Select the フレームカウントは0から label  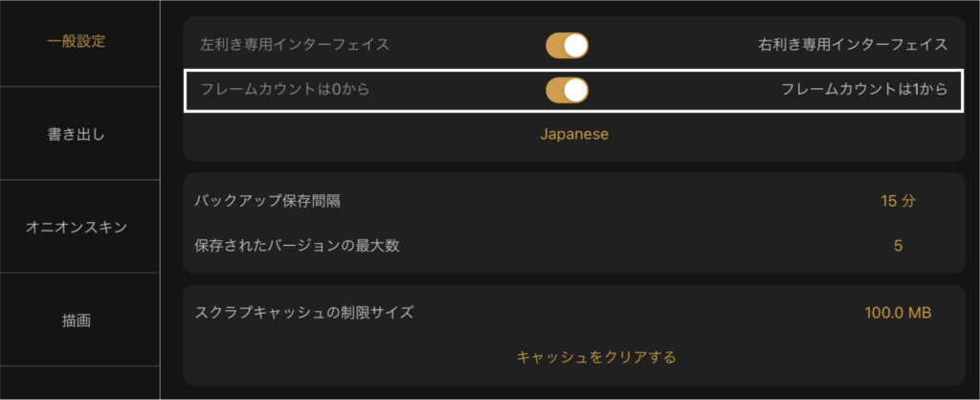coord(285,89)
